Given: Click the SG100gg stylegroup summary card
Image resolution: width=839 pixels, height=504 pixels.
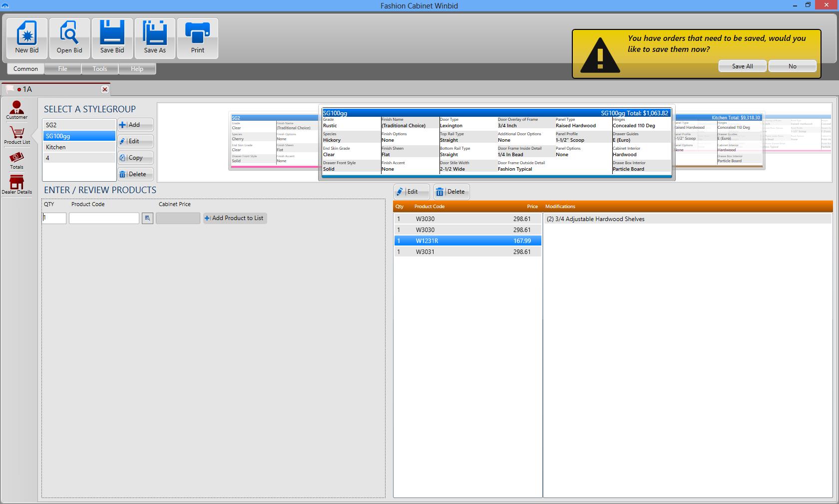Looking at the screenshot, I should coord(496,143).
